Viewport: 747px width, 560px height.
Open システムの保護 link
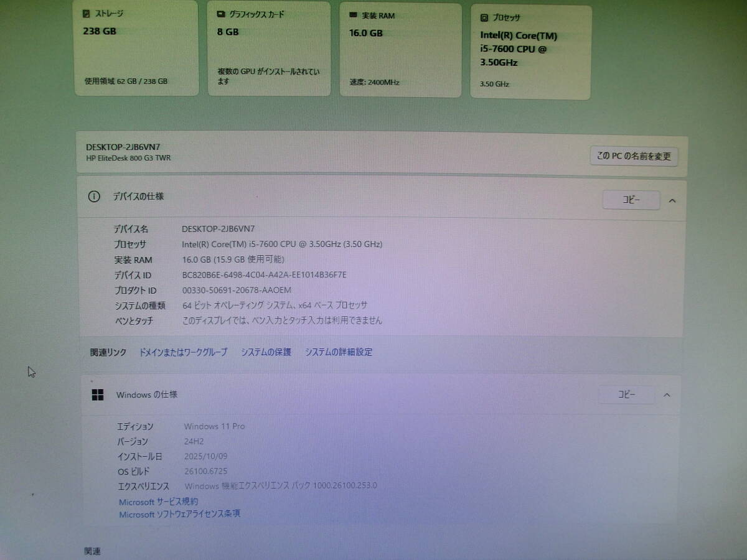point(266,352)
